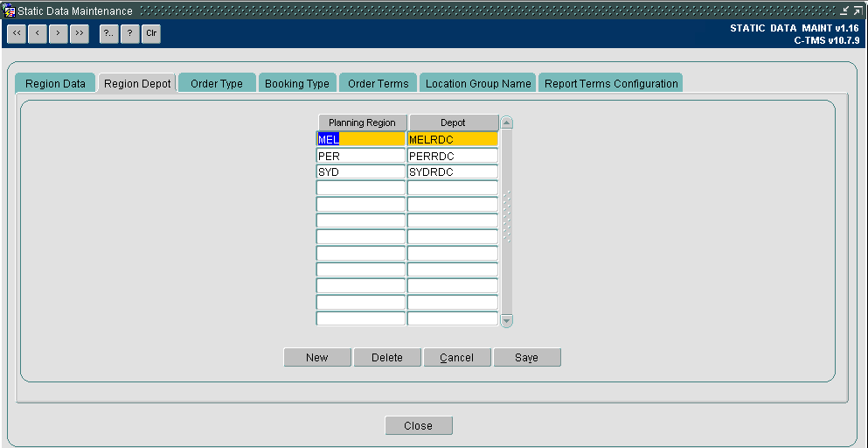Click the Delete button
Image resolution: width=868 pixels, height=448 pixels.
[387, 358]
